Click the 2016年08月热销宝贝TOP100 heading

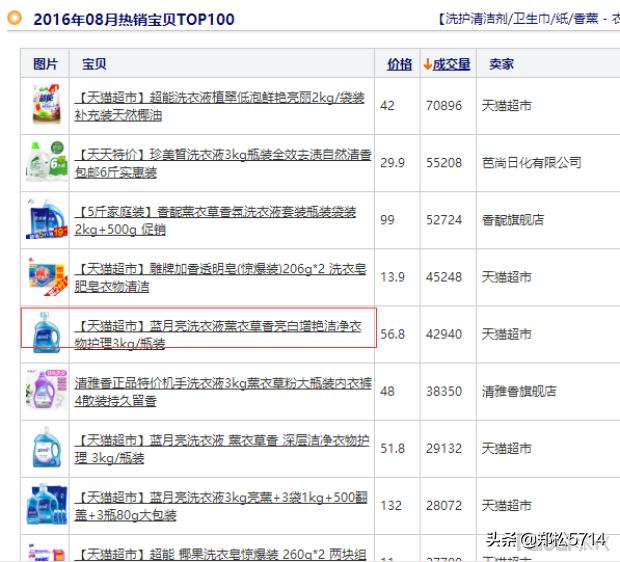pos(134,19)
